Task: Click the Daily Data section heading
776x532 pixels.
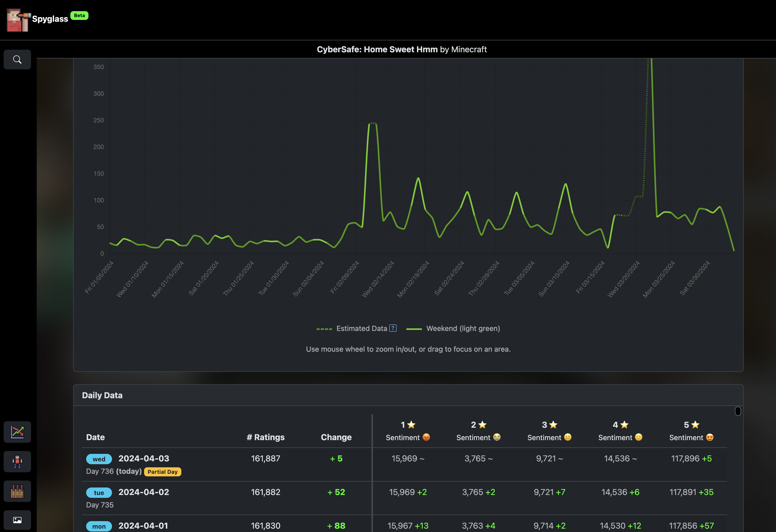Action: [x=102, y=395]
